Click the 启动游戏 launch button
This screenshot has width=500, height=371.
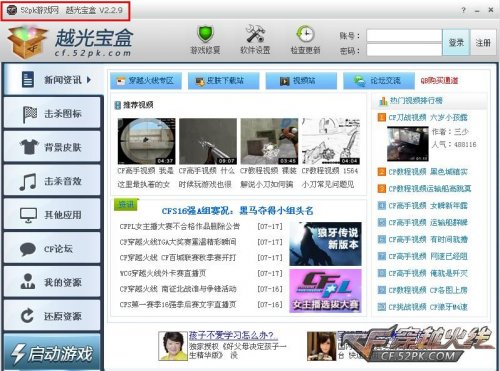(52, 353)
